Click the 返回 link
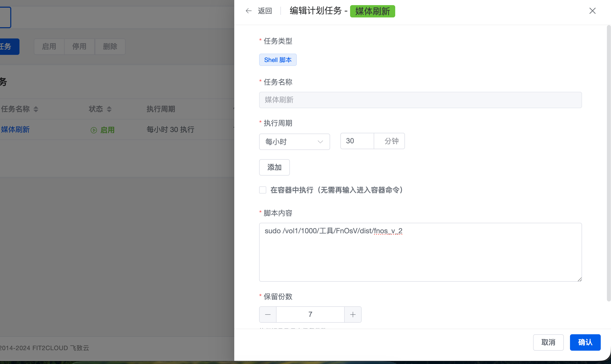611x364 pixels. pos(265,11)
